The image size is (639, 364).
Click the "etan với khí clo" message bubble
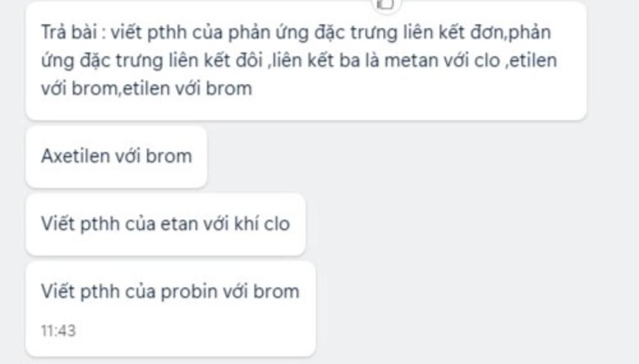click(x=165, y=224)
